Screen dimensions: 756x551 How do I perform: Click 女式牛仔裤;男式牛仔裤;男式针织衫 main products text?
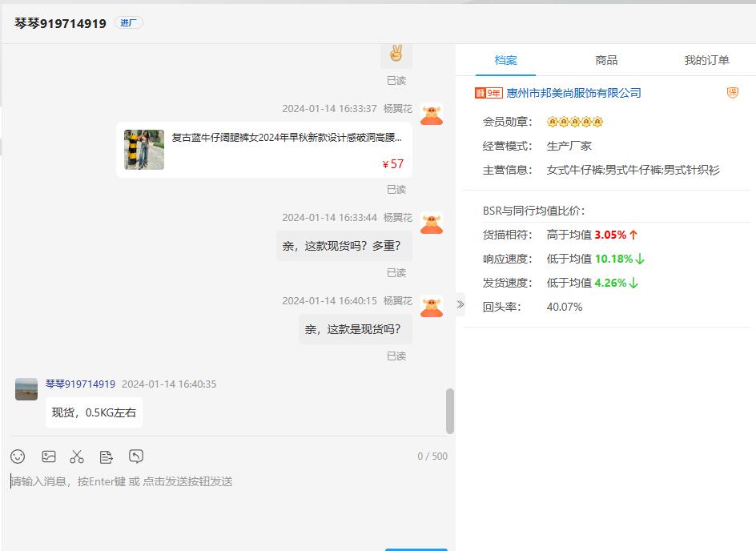(633, 170)
